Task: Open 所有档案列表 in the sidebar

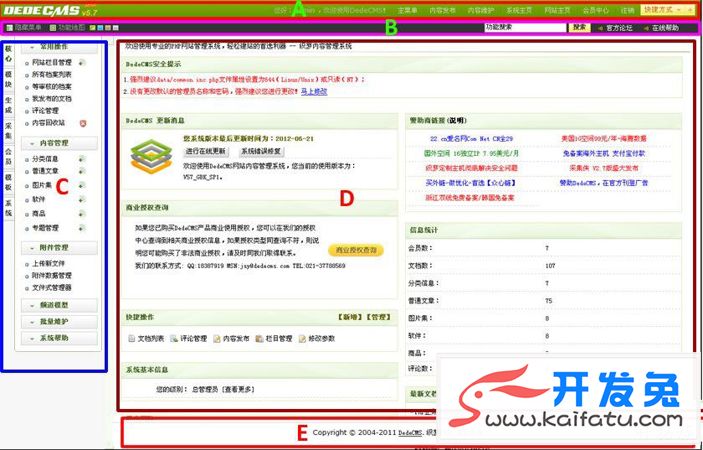Action: click(52, 75)
